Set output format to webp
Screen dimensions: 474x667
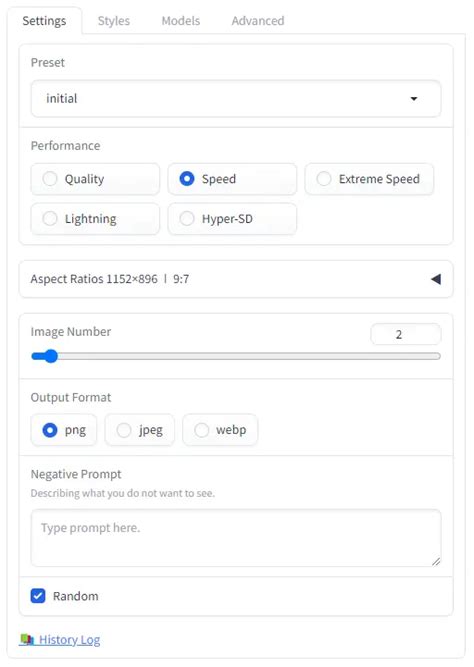tap(220, 430)
